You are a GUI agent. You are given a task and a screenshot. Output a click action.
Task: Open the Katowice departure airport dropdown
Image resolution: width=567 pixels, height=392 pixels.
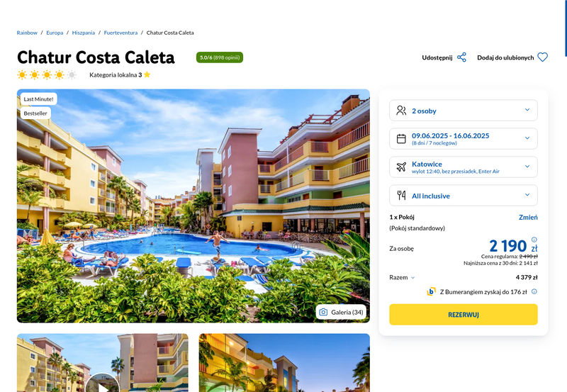pyautogui.click(x=464, y=167)
